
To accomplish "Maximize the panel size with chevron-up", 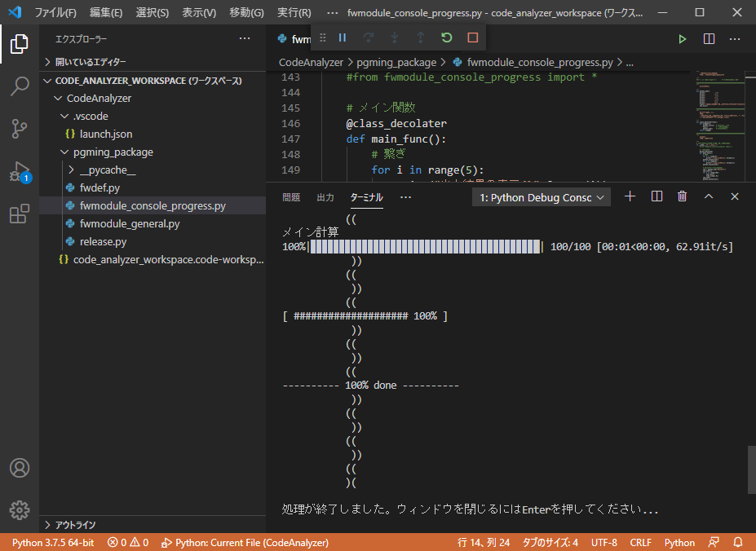I will [708, 196].
